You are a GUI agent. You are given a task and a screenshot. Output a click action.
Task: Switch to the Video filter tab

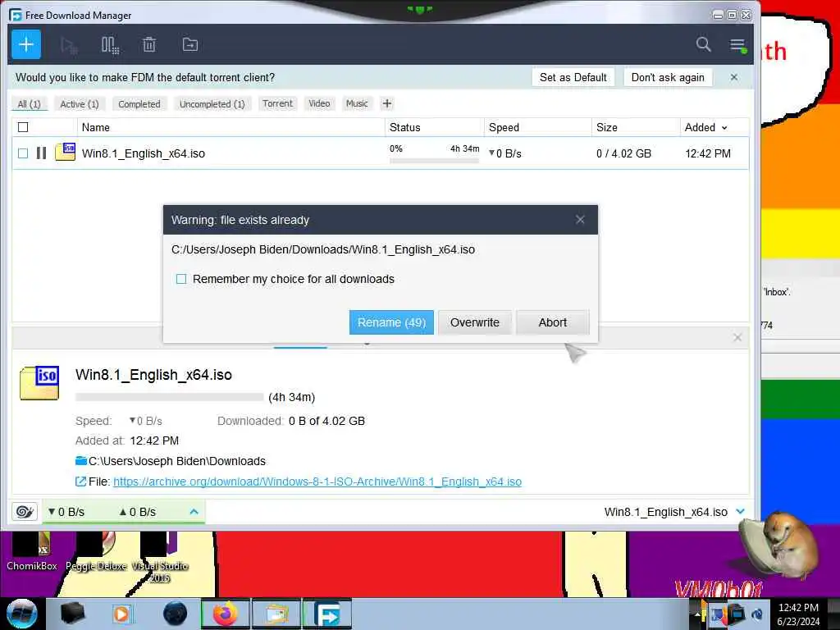[319, 103]
